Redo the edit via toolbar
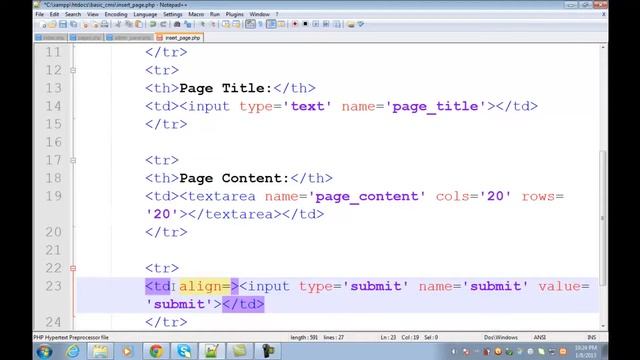Image resolution: width=640 pixels, height=360 pixels. [x=164, y=24]
